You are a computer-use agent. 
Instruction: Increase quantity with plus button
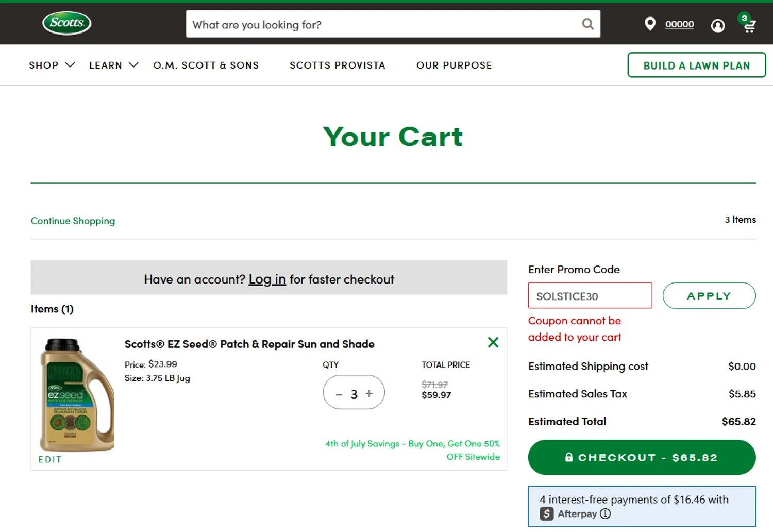[x=369, y=393]
